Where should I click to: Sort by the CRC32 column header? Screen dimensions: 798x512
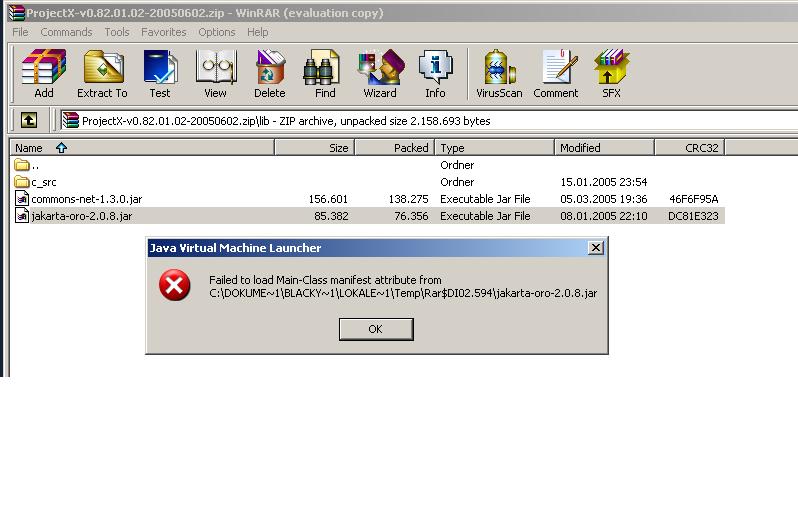coord(690,148)
